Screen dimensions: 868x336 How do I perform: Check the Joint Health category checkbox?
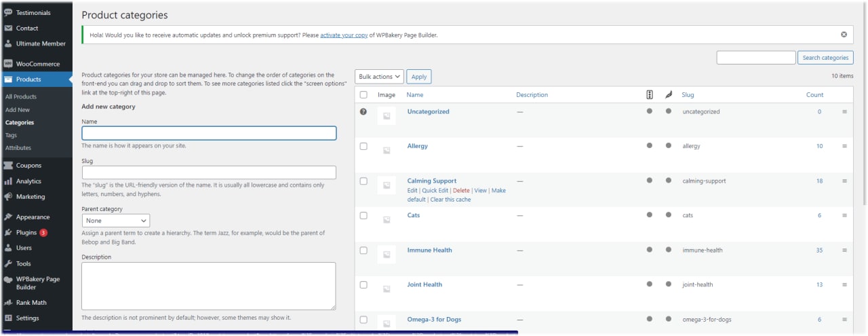point(363,285)
